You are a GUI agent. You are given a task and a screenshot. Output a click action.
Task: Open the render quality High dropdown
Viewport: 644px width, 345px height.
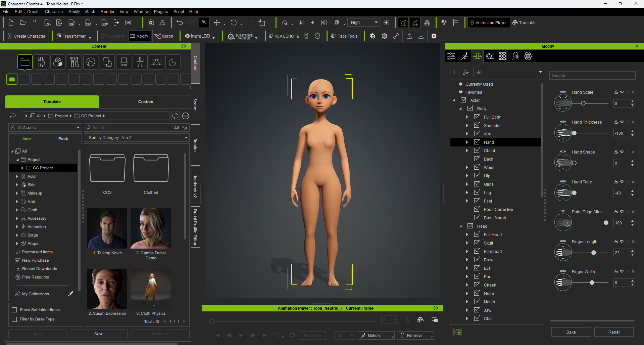click(364, 23)
